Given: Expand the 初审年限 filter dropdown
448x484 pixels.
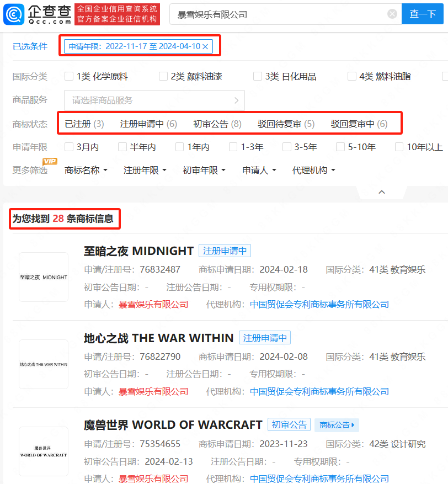Looking at the screenshot, I should [204, 170].
